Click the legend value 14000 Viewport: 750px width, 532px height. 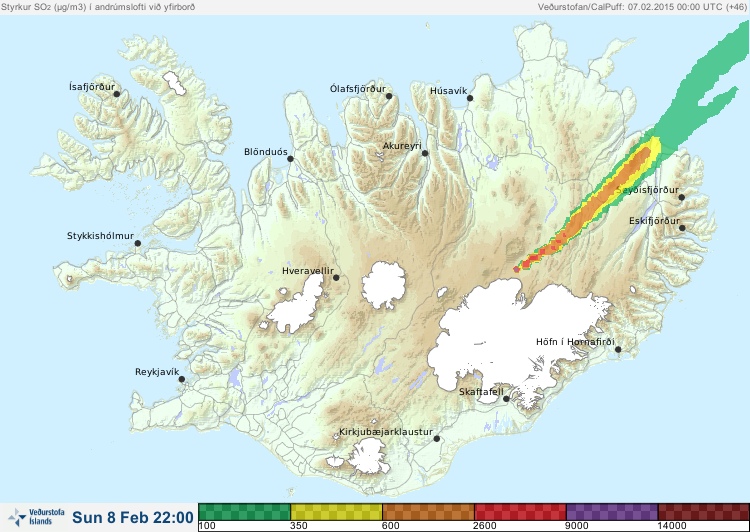coord(672,526)
